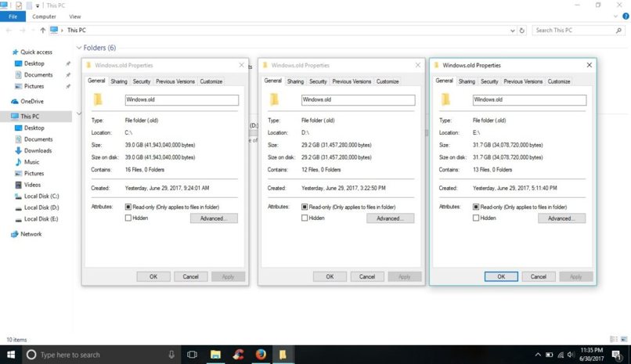
Task: Click Advanced button in E:\ properties dialog
Action: 562,218
